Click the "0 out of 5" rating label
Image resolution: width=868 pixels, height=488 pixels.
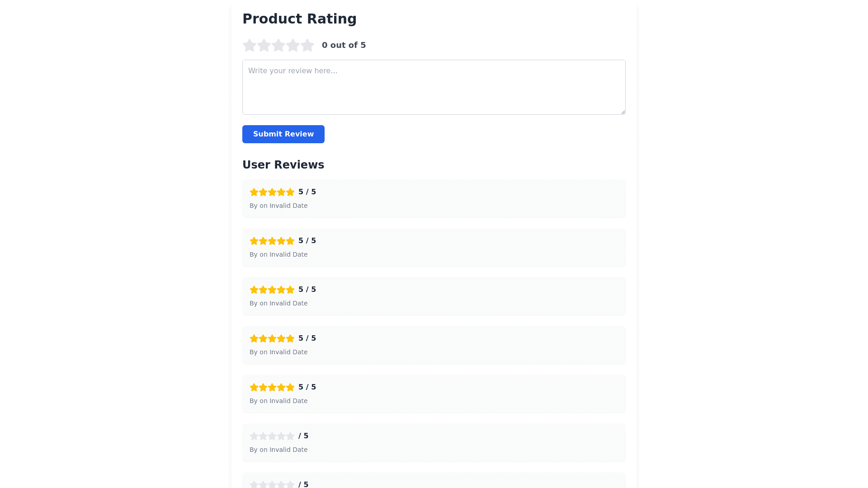click(x=344, y=45)
